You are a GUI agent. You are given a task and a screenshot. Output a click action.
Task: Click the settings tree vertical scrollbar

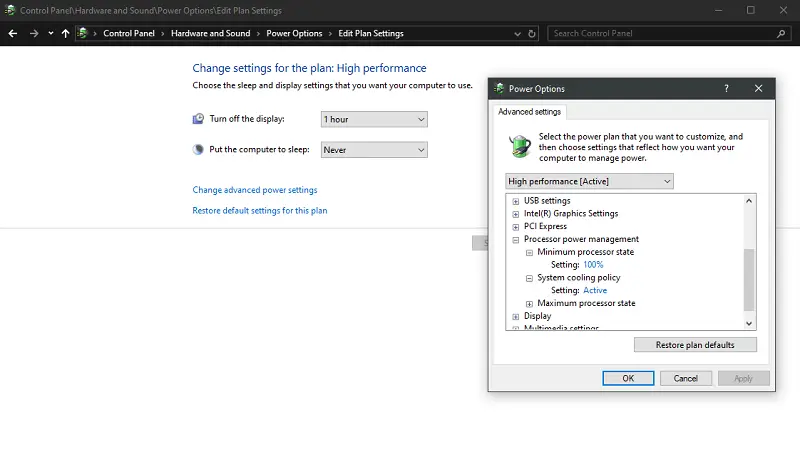click(749, 279)
